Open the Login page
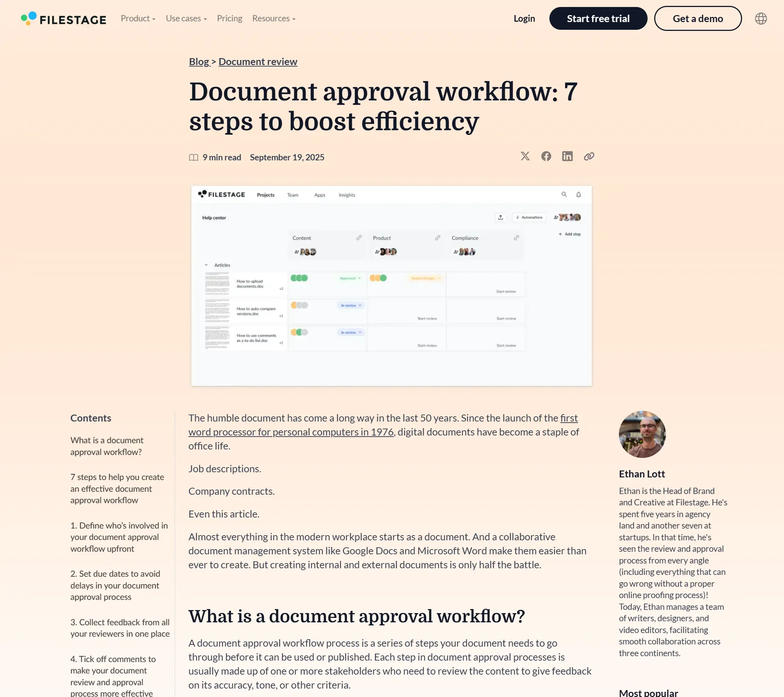784x697 pixels. (524, 18)
